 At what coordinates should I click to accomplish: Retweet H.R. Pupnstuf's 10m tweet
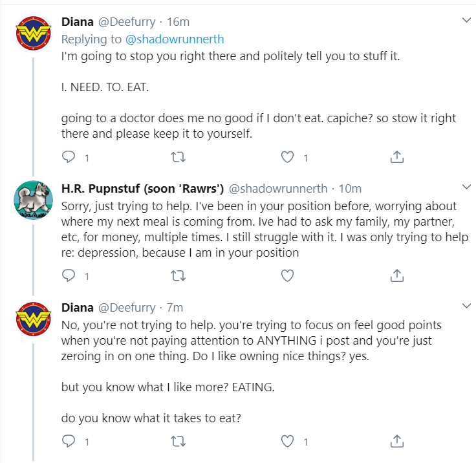178,275
